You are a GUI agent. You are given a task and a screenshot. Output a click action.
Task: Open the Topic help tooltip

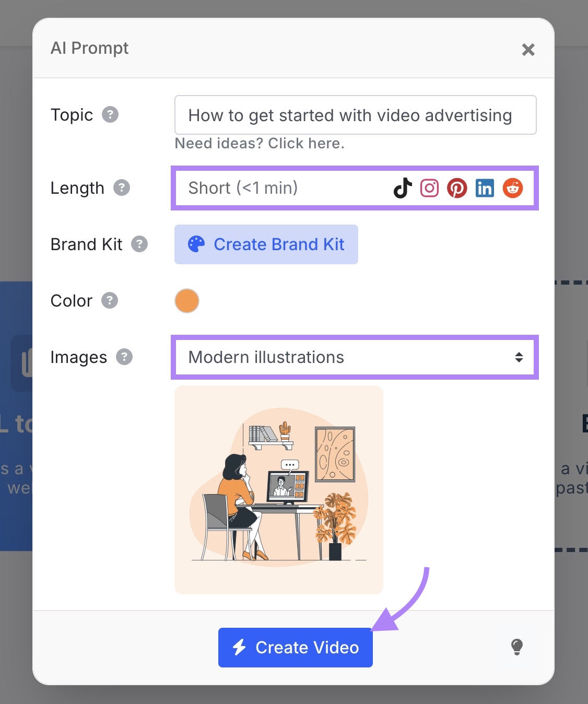[x=110, y=114]
